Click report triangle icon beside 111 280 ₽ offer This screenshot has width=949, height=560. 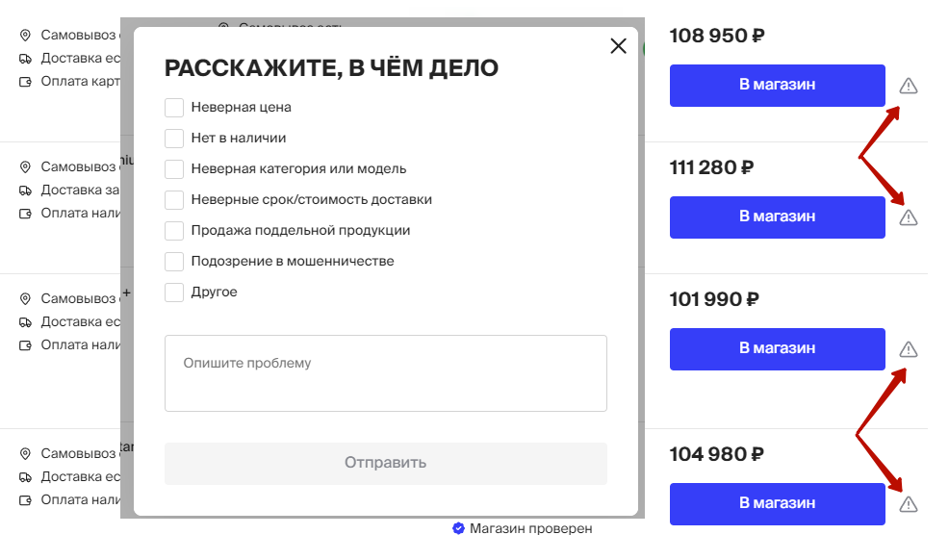(x=908, y=217)
